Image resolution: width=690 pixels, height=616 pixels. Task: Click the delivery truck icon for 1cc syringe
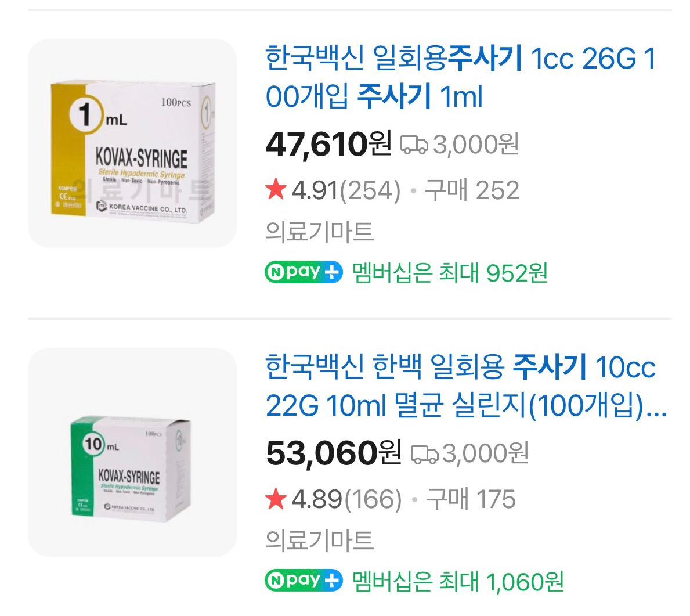(414, 144)
